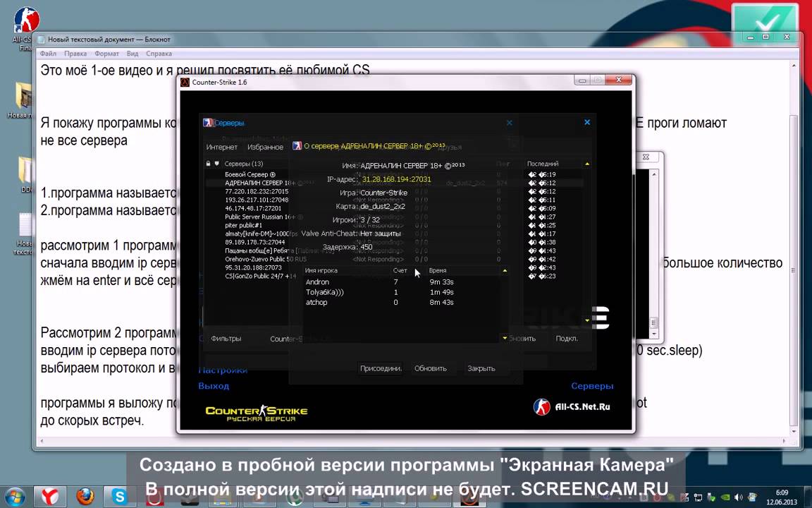This screenshot has width=812, height=508.
Task: Switch to the Избранное tab in Серверы
Action: point(265,147)
